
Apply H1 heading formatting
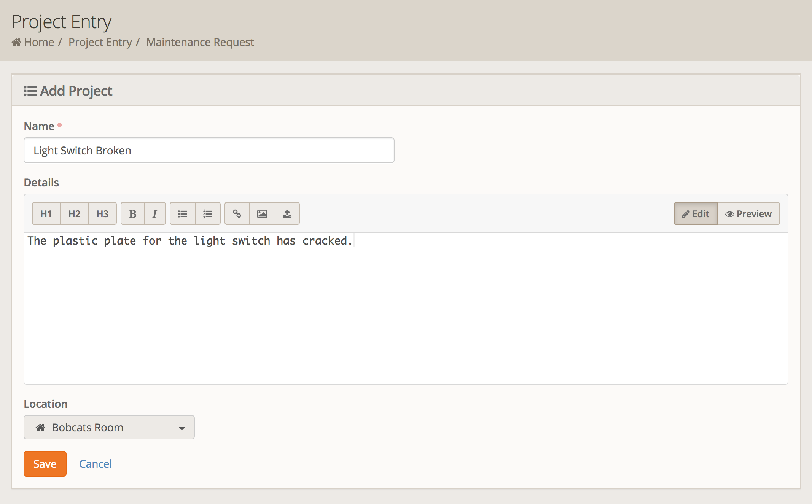click(46, 214)
